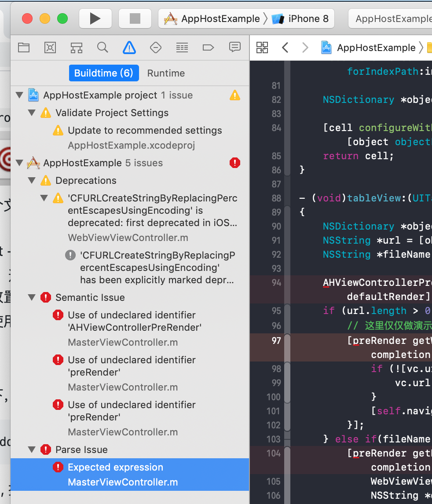Click the 'else if(fileName' code line

pyautogui.click(x=377, y=439)
